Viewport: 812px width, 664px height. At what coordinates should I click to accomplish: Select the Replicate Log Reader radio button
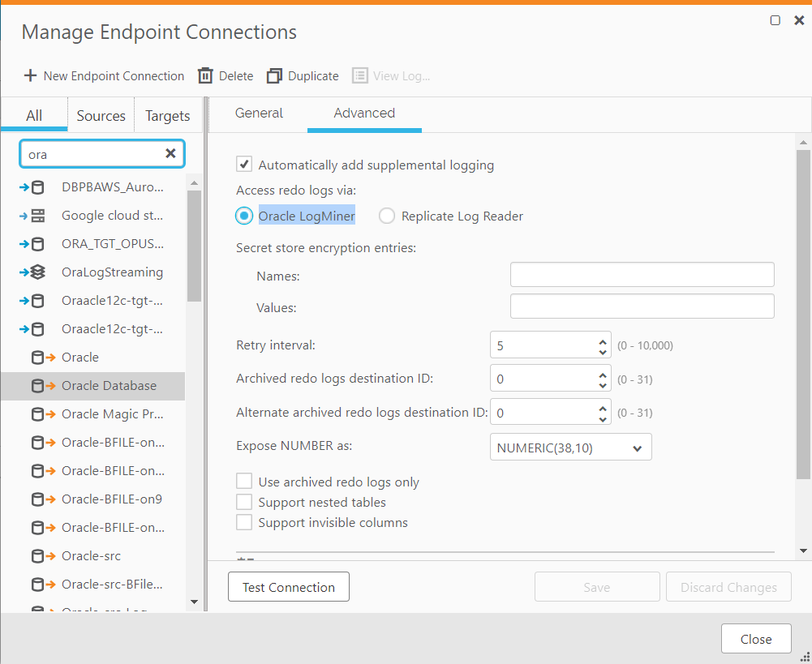click(387, 216)
